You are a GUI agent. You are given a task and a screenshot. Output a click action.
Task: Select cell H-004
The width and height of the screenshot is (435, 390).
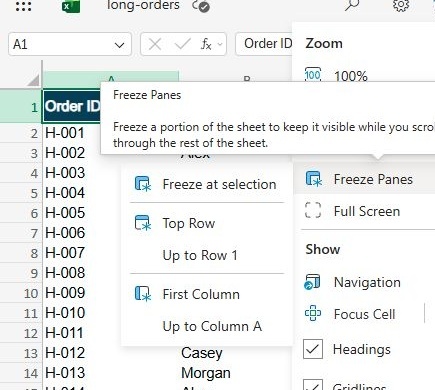click(x=82, y=193)
